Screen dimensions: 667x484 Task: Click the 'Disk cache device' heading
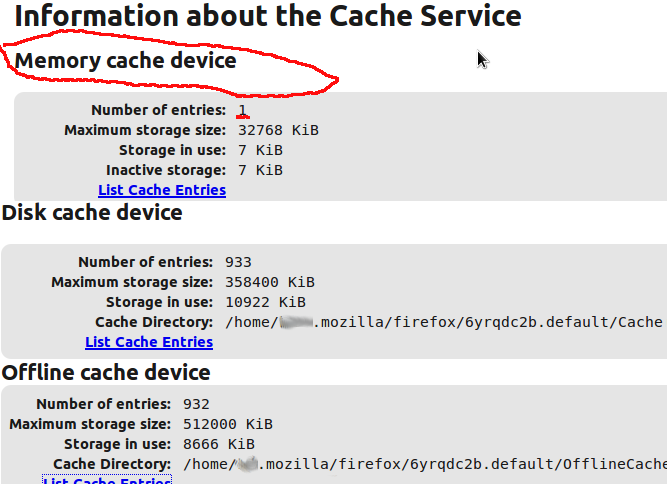tap(92, 212)
